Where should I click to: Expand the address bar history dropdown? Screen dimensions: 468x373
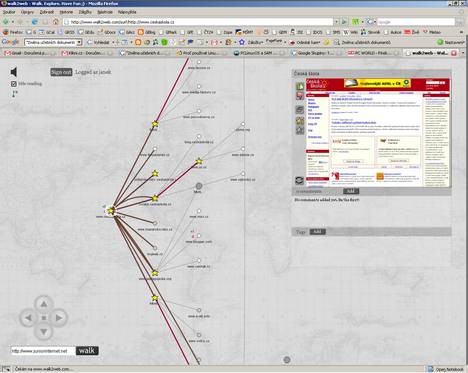click(336, 22)
